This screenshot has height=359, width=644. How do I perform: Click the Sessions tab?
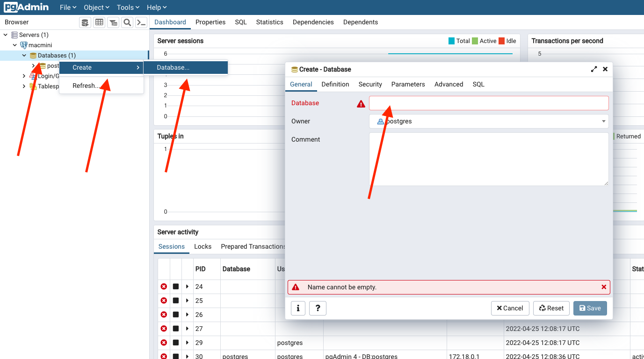pos(172,246)
